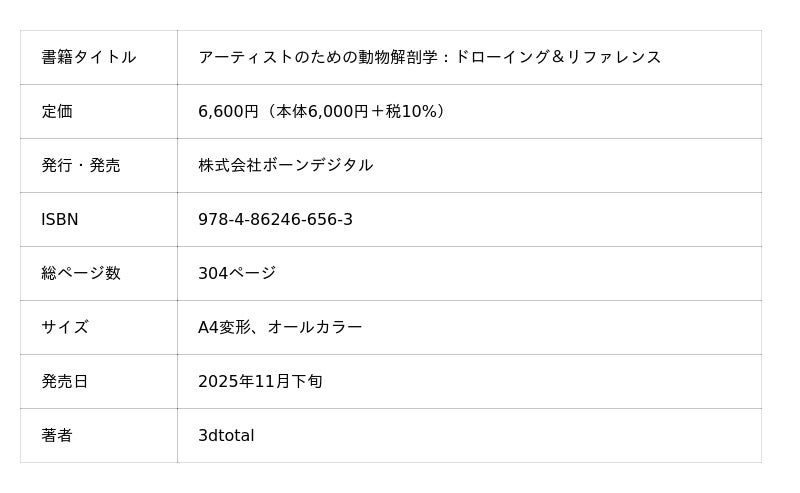Viewport: 800px width, 493px height.
Task: Click the 定価 row label
Action: pyautogui.click(x=57, y=111)
